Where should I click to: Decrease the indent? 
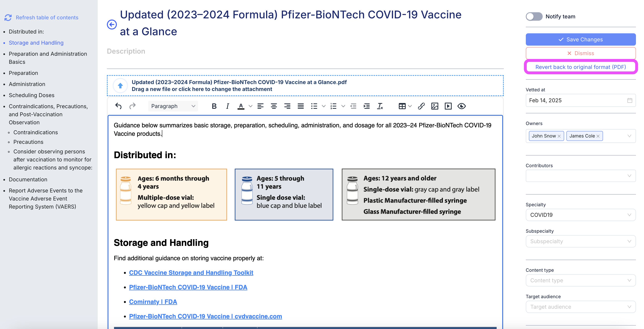[353, 106]
